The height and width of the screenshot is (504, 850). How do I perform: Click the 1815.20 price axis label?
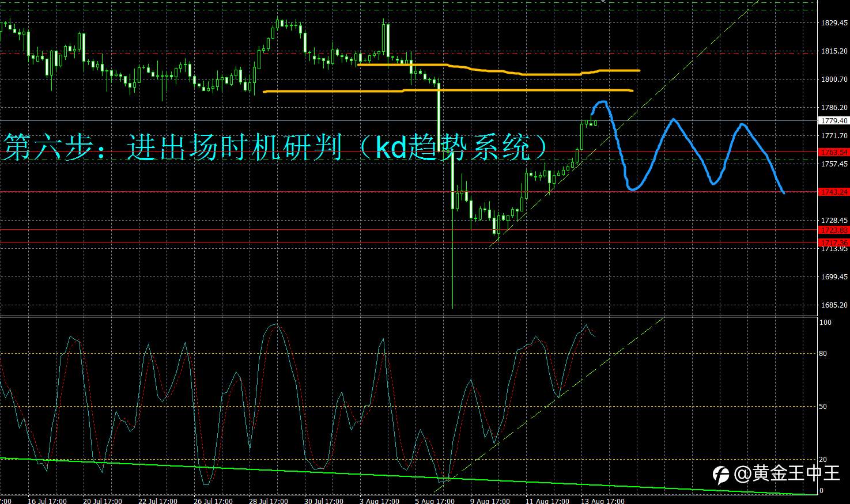pos(834,51)
